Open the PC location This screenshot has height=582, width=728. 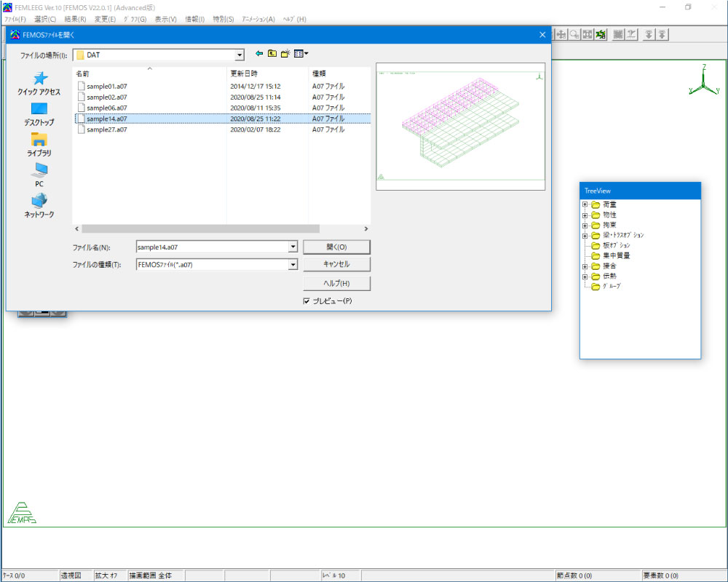[x=39, y=175]
